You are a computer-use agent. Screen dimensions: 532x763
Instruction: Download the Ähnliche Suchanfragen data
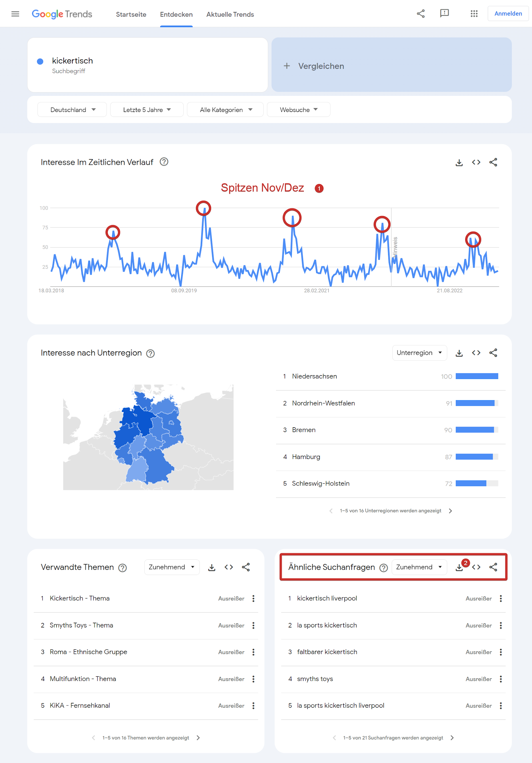(x=459, y=567)
